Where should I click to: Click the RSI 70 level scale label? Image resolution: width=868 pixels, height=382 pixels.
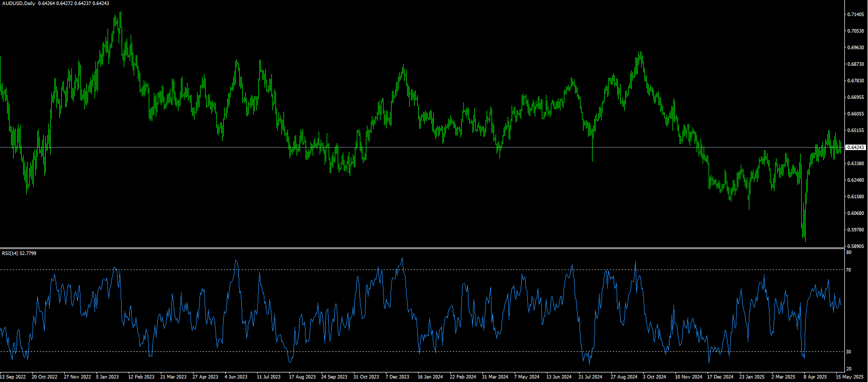pos(849,270)
